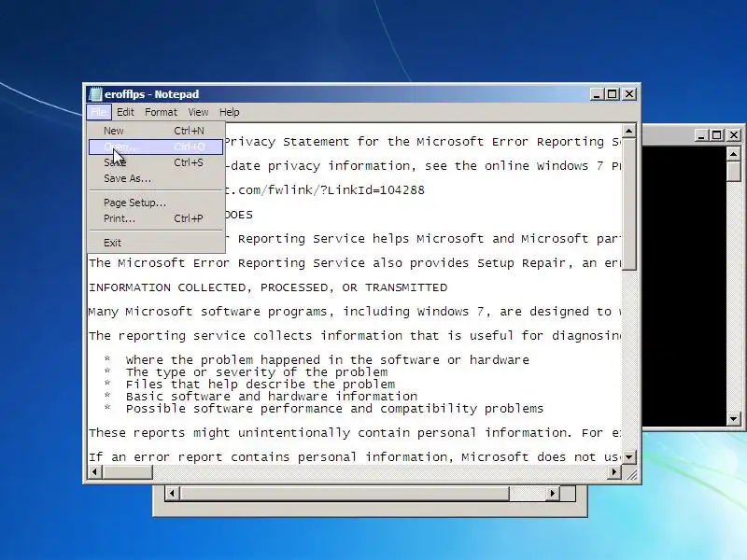Click console window scrollbar down arrow
The height and width of the screenshot is (560, 747).
pos(734,419)
